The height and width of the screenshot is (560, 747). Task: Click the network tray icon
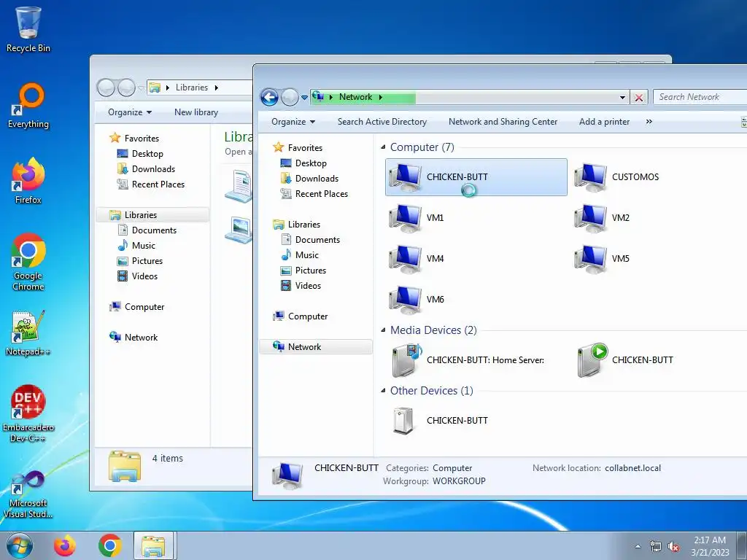click(x=656, y=547)
